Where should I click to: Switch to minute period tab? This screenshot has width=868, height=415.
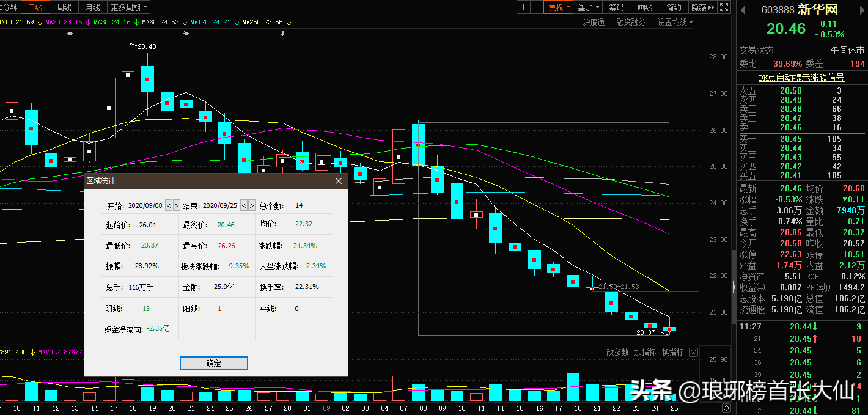pos(10,7)
